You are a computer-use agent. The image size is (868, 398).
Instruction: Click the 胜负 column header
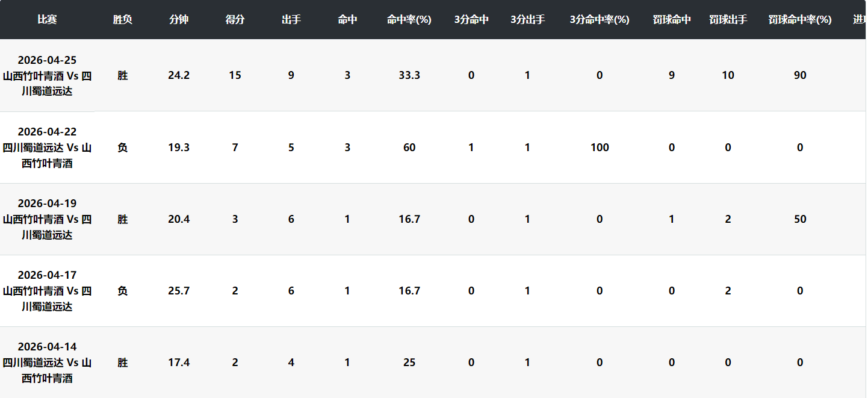(x=122, y=20)
